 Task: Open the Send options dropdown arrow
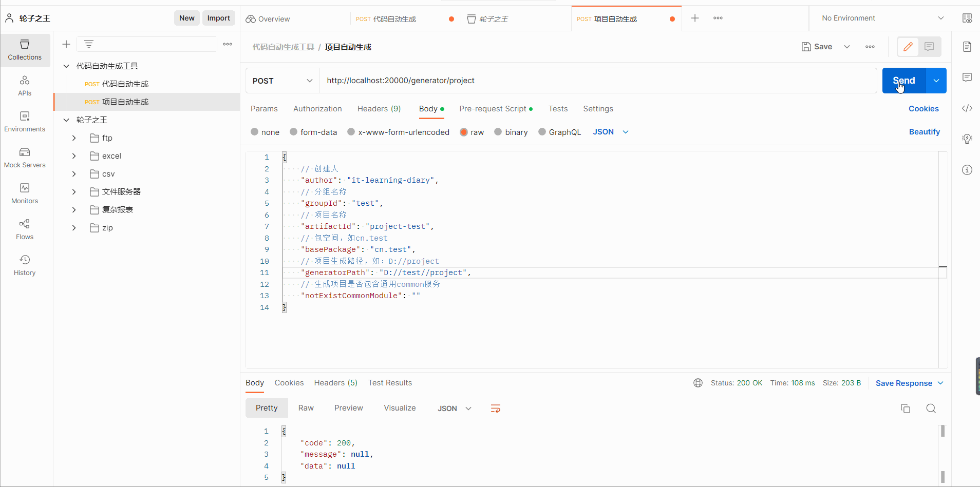pyautogui.click(x=936, y=81)
